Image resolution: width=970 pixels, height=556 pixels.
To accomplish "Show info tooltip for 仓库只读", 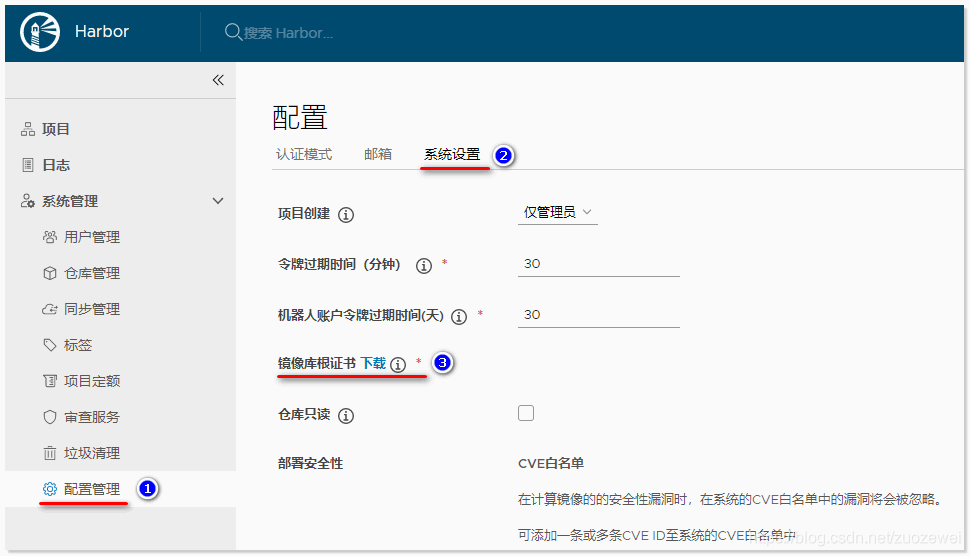I will [346, 416].
